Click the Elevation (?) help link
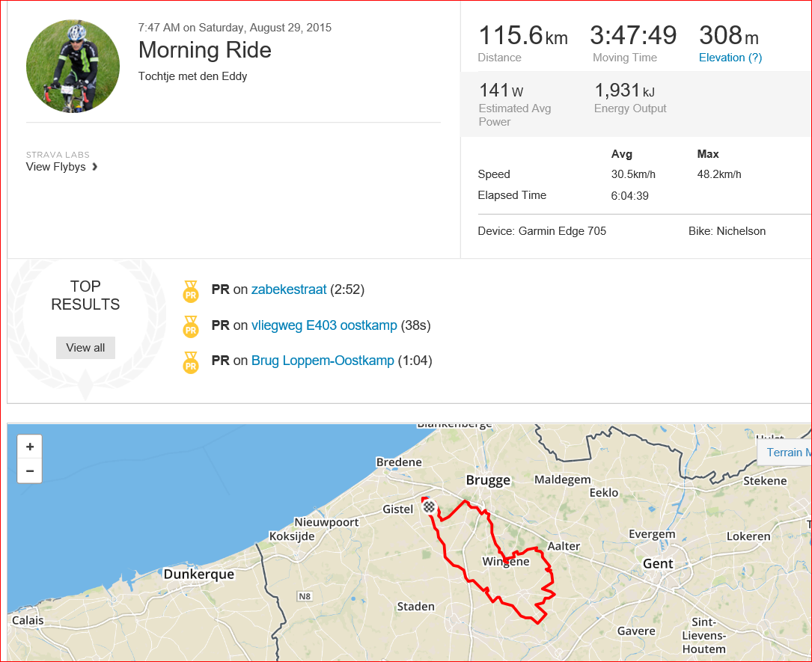 click(x=730, y=58)
